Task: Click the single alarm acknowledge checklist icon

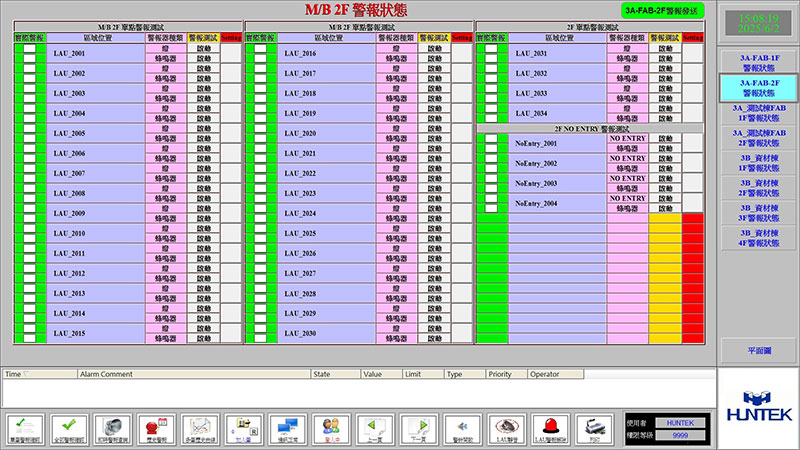Action: pyautogui.click(x=24, y=427)
